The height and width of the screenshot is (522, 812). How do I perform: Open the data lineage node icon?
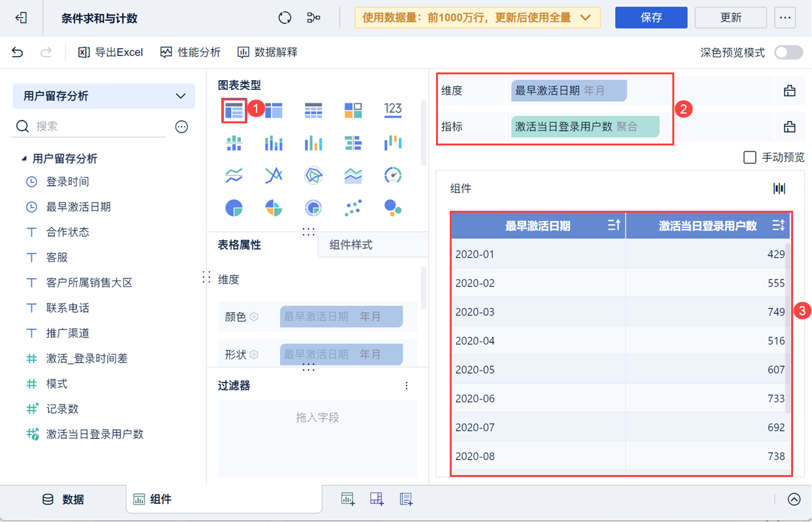313,18
